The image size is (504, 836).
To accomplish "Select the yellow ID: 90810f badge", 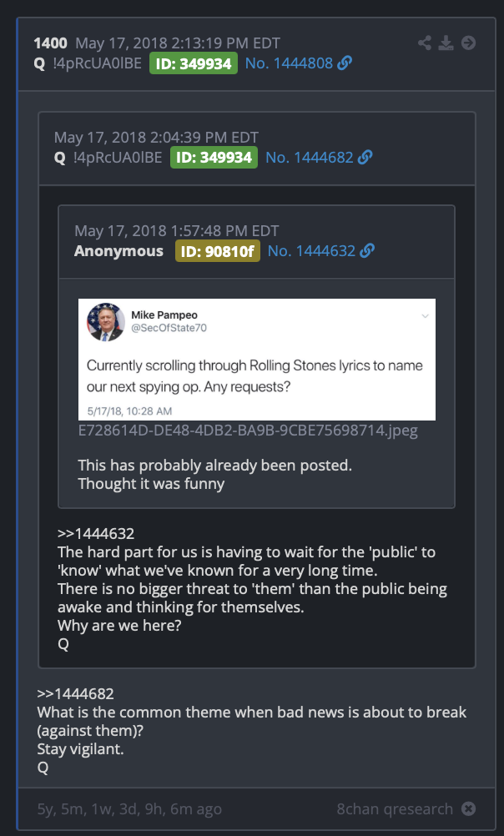I will click(218, 251).
